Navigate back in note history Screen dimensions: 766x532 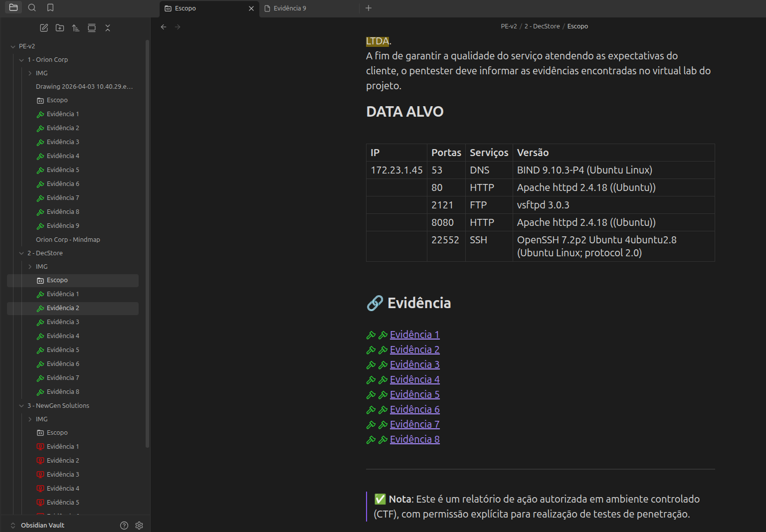pyautogui.click(x=164, y=27)
